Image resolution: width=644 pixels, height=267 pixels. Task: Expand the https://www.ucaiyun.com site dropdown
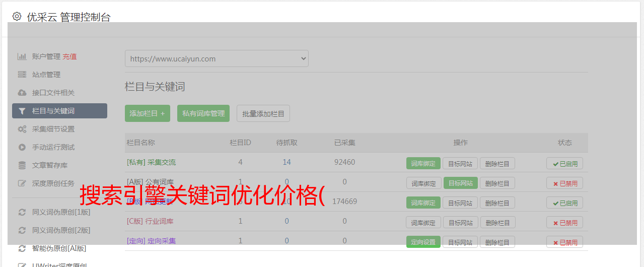point(217,58)
